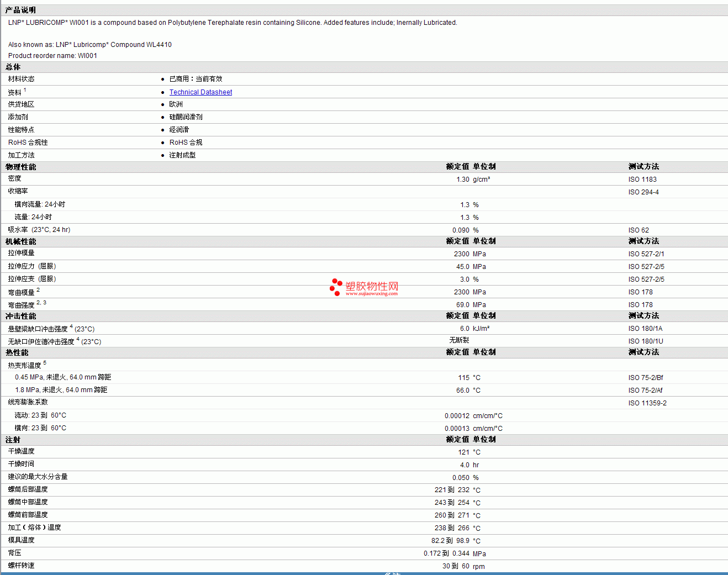Select heat deflection value 66.0
This screenshot has width=728, height=575.
coord(463,391)
